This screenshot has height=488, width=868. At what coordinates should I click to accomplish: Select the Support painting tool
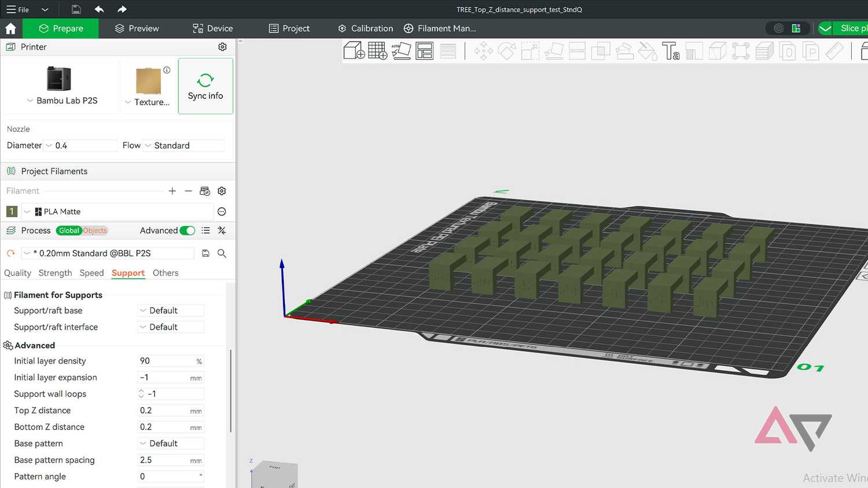pyautogui.click(x=624, y=51)
